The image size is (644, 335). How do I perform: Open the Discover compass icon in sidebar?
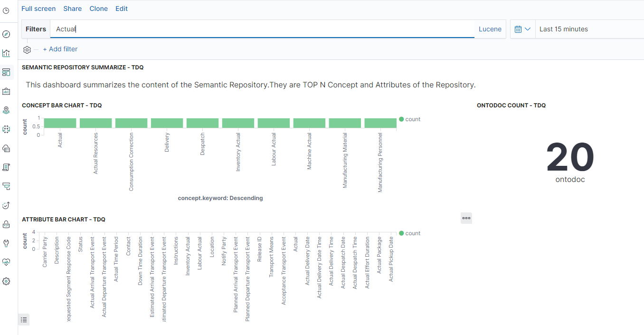click(7, 34)
